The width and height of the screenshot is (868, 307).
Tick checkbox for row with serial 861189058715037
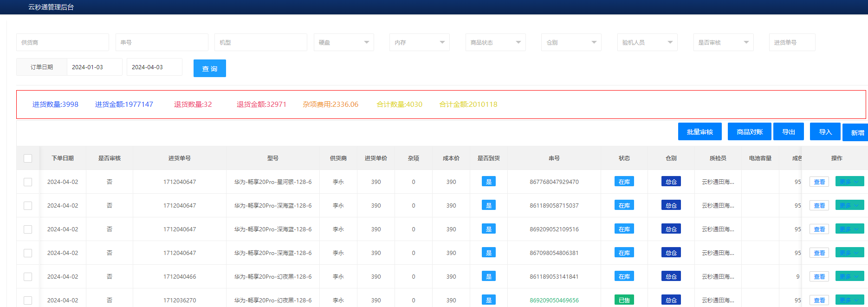point(28,206)
